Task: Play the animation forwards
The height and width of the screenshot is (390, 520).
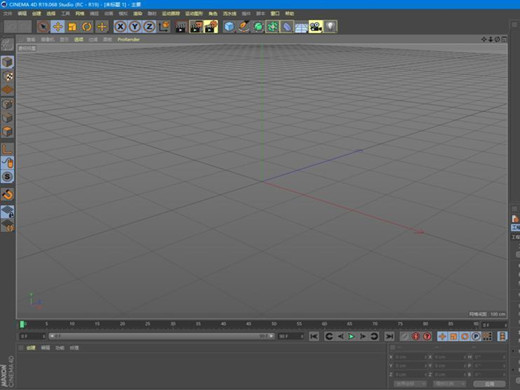Action: [x=351, y=336]
